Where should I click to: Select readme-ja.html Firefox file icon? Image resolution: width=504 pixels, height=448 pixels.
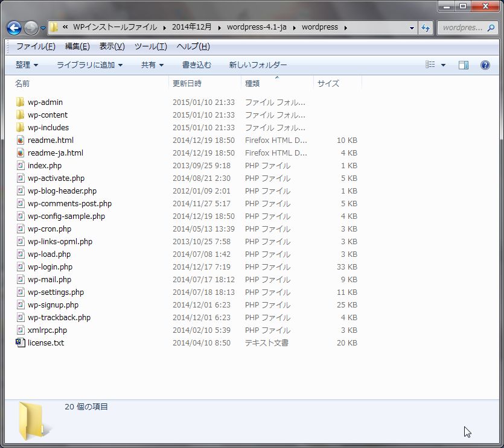click(x=21, y=153)
